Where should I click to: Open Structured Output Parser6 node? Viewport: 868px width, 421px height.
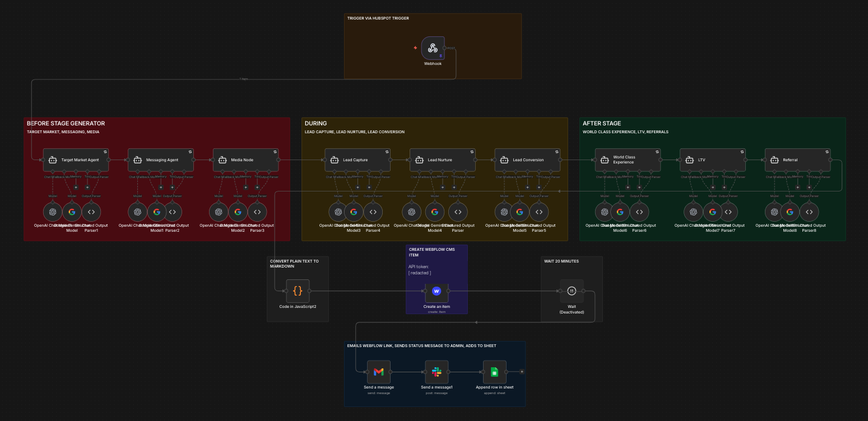[x=639, y=212]
